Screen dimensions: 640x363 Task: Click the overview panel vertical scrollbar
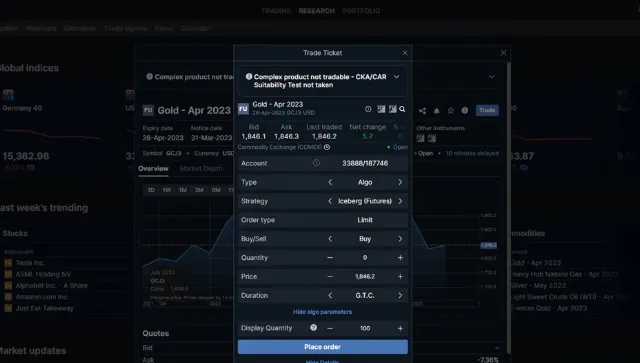509,207
